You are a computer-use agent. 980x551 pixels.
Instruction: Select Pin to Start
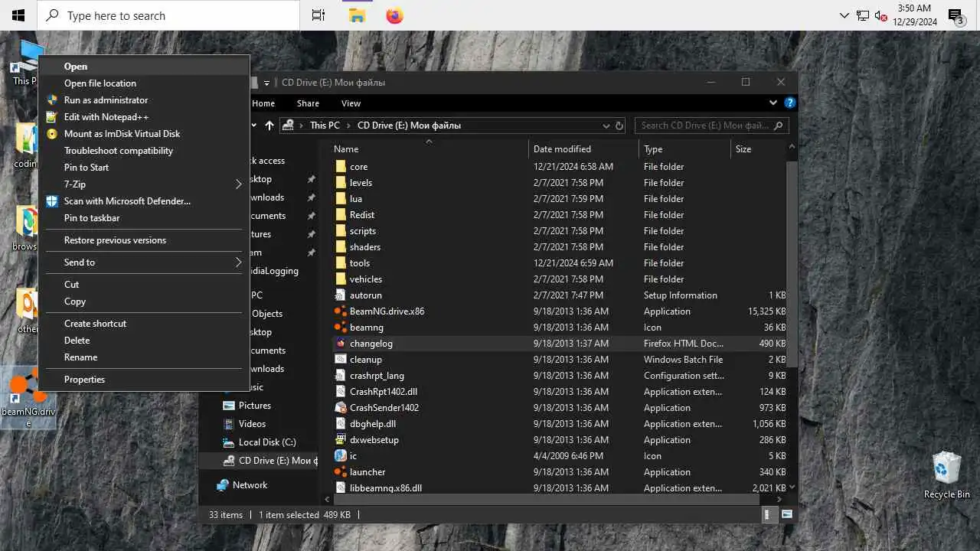point(144,168)
